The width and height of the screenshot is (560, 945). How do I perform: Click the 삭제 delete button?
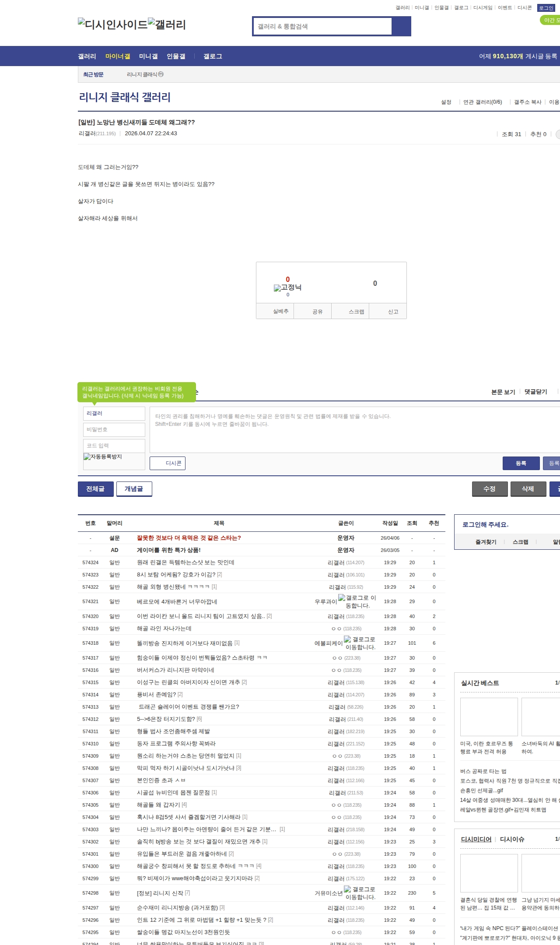528,489
